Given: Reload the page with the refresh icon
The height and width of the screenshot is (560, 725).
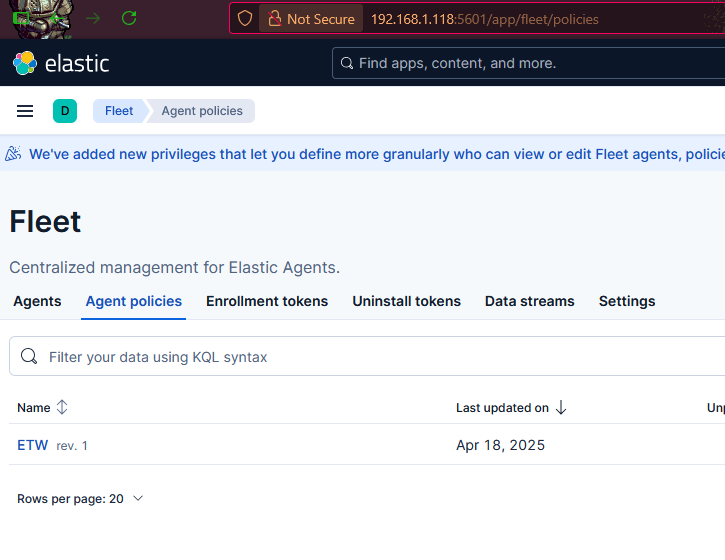Looking at the screenshot, I should point(129,18).
